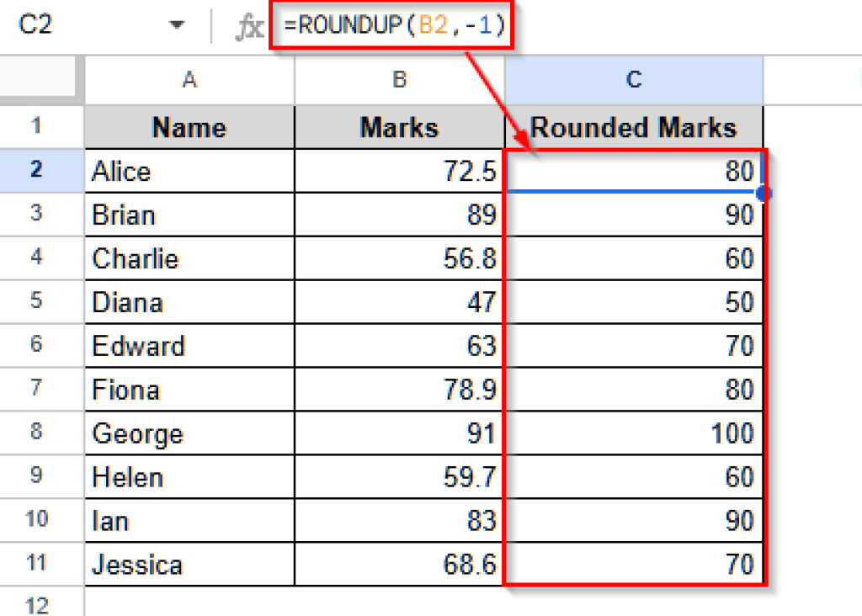
Task: Click the Name Box showing C2
Action: coord(76,25)
